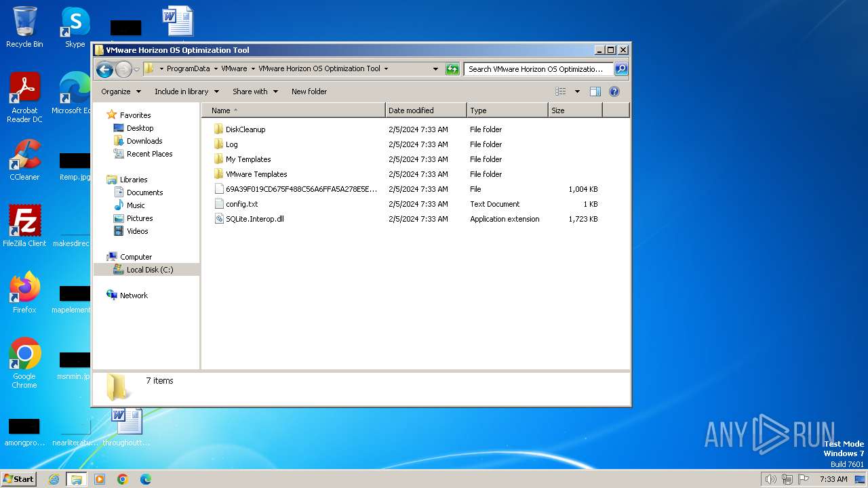Click Computer in navigation pane
The image size is (868, 488).
pyautogui.click(x=136, y=257)
